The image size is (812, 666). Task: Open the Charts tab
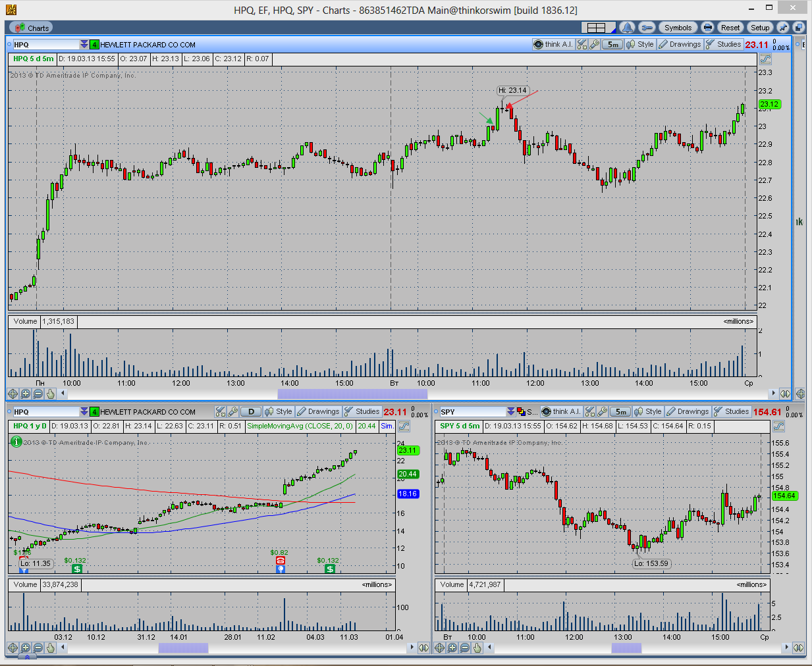31,28
